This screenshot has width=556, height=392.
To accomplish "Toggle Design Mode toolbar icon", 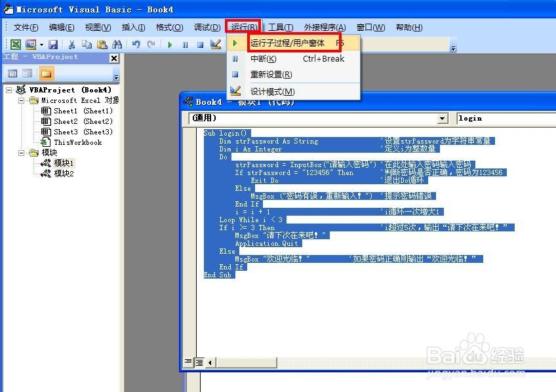I will [x=216, y=45].
